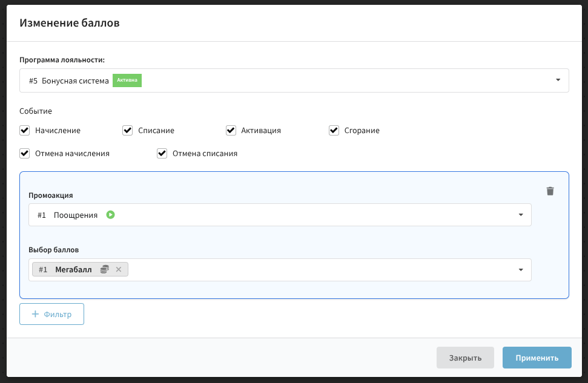Open the Промоакция dropdown arrow
588x383 pixels.
tap(521, 215)
